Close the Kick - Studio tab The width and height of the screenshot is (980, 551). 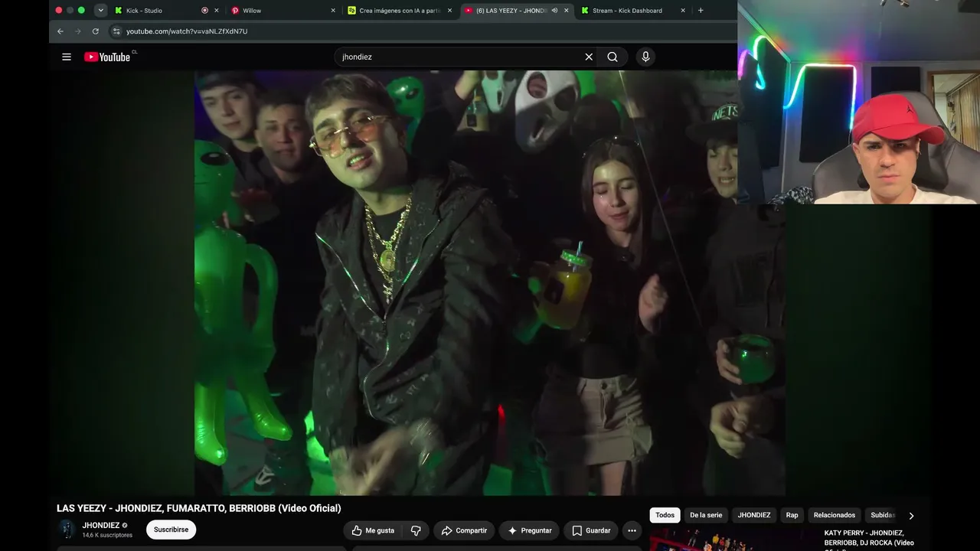tap(217, 11)
